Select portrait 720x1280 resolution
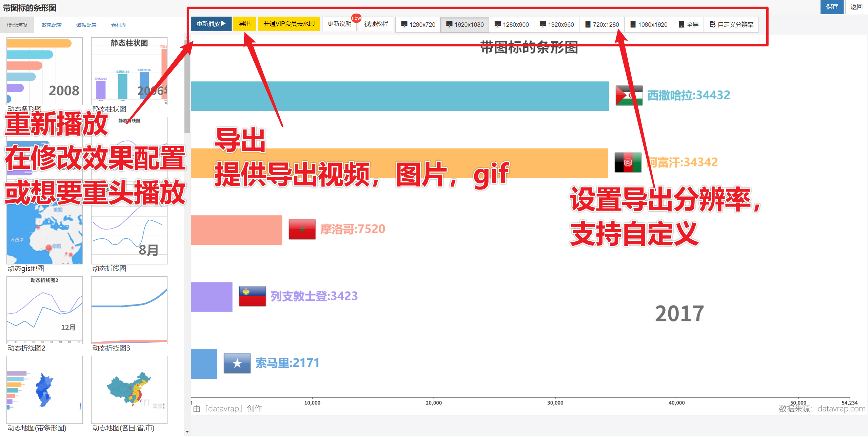The height and width of the screenshot is (437, 868). point(602,24)
